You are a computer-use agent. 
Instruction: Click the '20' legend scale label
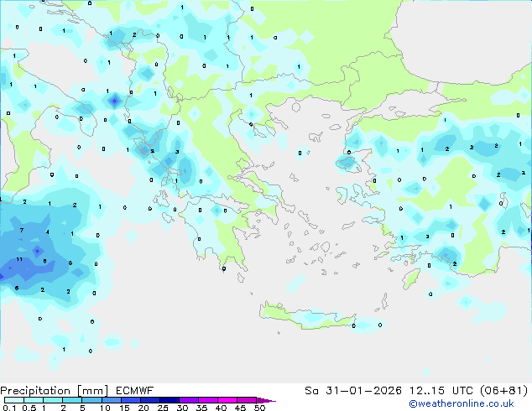pos(143,408)
